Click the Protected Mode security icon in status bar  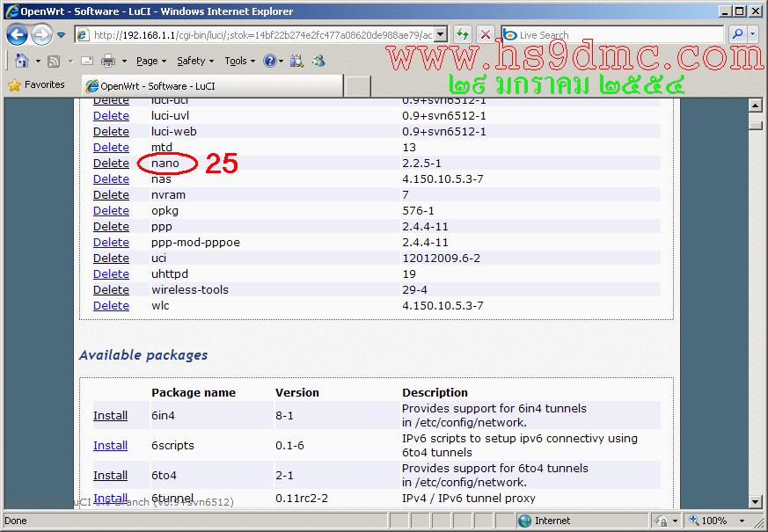661,521
